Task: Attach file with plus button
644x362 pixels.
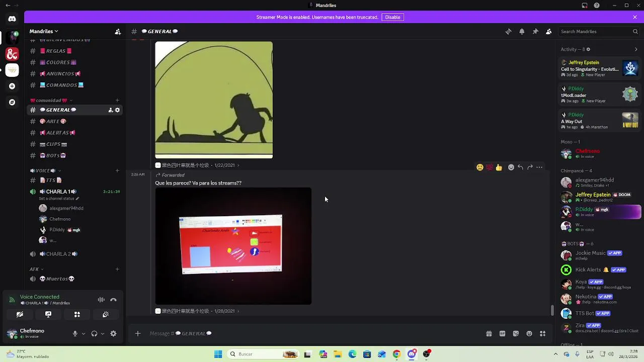Action: click(x=137, y=333)
